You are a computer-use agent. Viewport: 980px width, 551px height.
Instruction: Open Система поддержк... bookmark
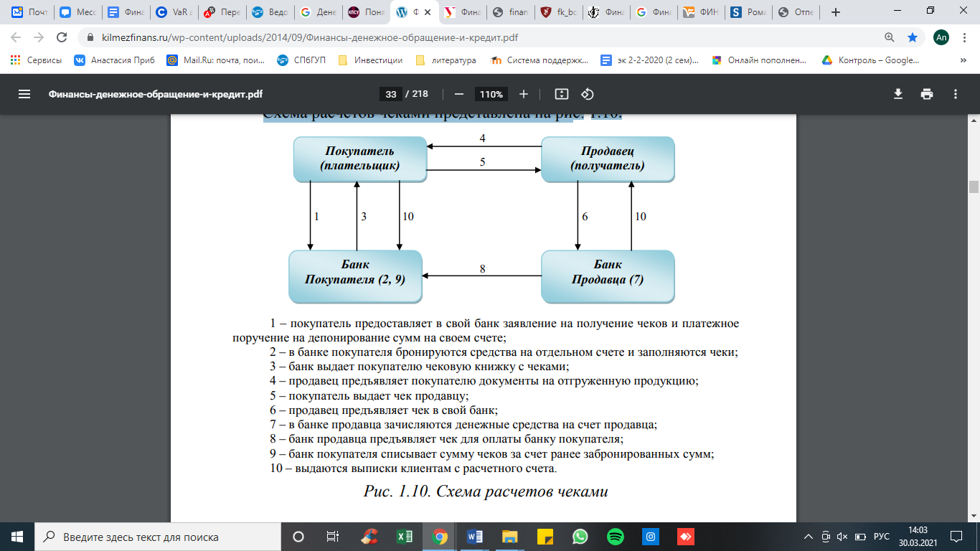click(x=540, y=60)
